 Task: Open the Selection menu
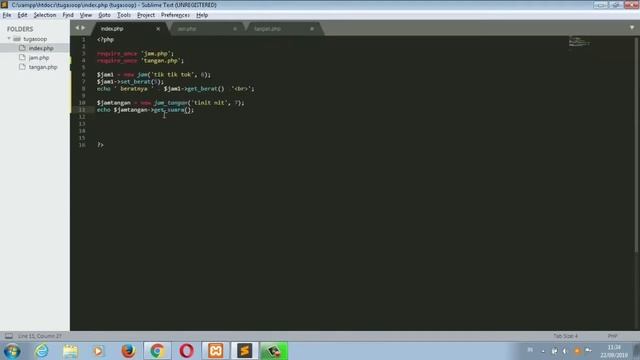click(x=44, y=15)
